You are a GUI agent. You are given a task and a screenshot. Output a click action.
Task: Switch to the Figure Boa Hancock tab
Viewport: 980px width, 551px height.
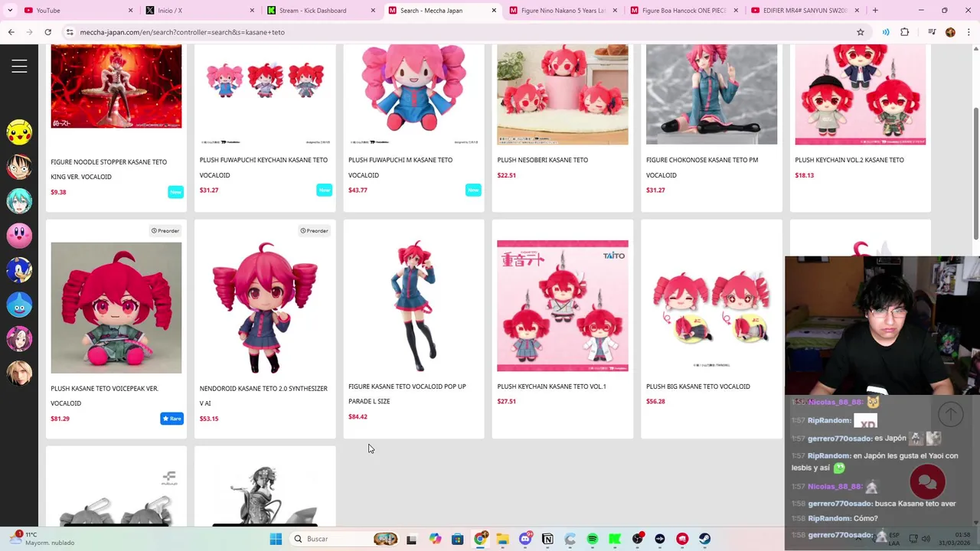pos(683,10)
